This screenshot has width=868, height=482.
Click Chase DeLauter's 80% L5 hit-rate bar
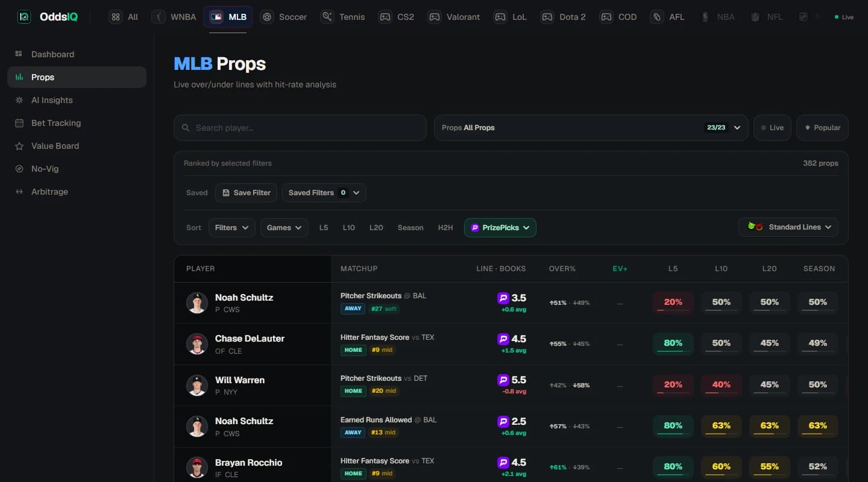coord(673,344)
